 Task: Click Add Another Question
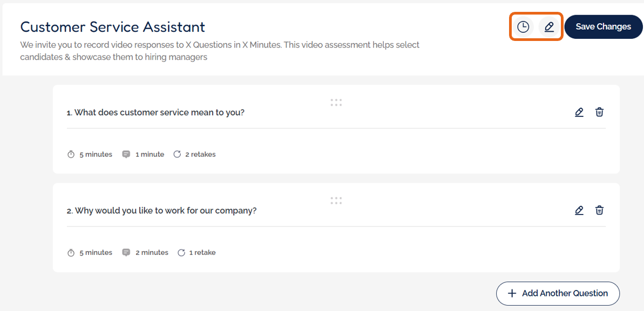[x=558, y=293]
